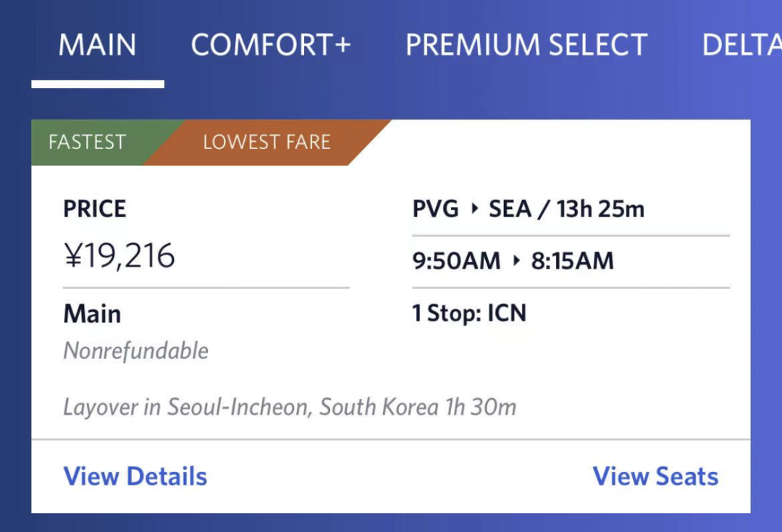The image size is (782, 532).
Task: Select the MAIN cabin tab
Action: click(x=97, y=45)
